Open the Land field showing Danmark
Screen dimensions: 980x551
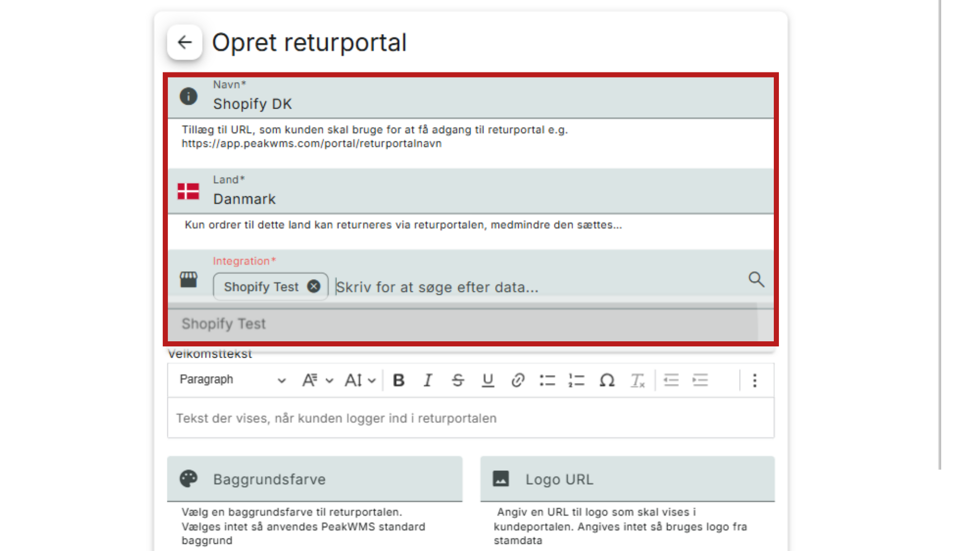click(x=471, y=191)
